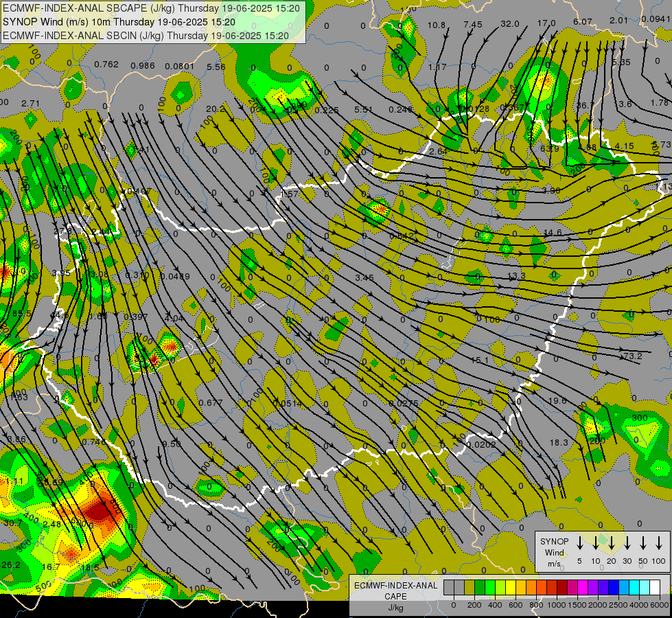This screenshot has width=672, height=618.
Task: Click the map value 5.51
Action: click(363, 109)
